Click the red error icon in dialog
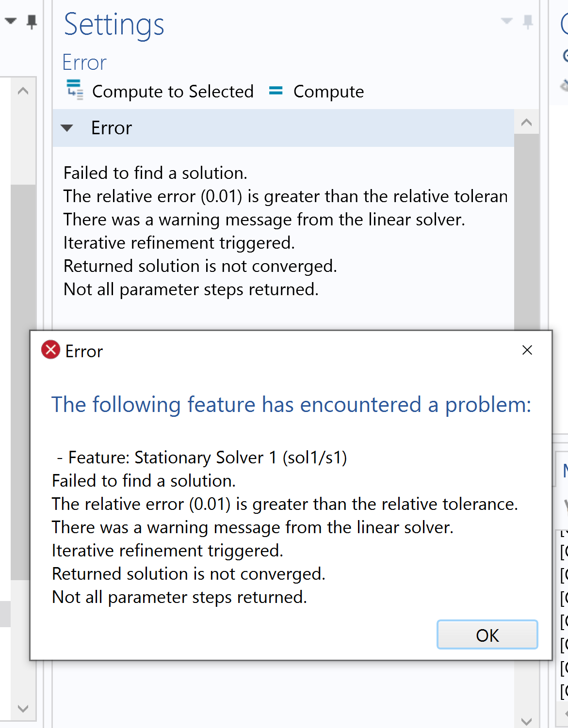 (50, 350)
